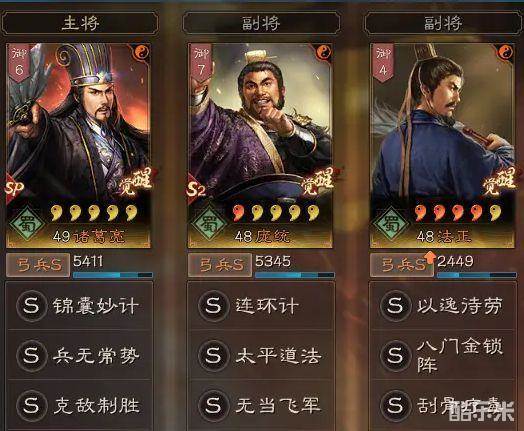Select the 主将 header tab

tap(80, 23)
